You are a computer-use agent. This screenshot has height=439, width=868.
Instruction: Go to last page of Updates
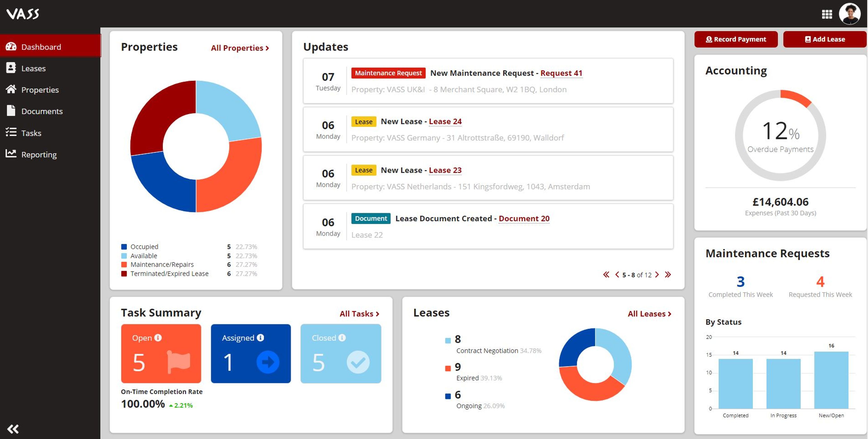pos(668,274)
